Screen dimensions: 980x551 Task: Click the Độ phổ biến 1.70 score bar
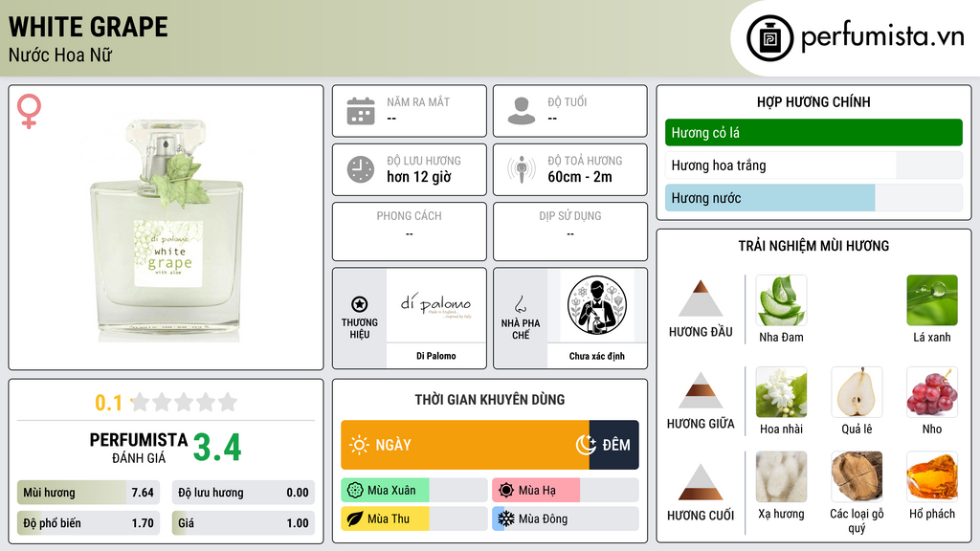88,523
